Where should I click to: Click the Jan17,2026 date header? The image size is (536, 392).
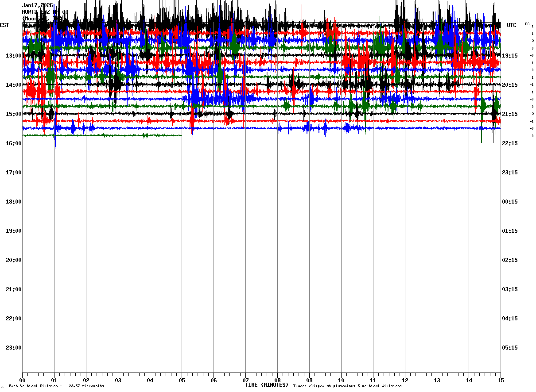[38, 5]
